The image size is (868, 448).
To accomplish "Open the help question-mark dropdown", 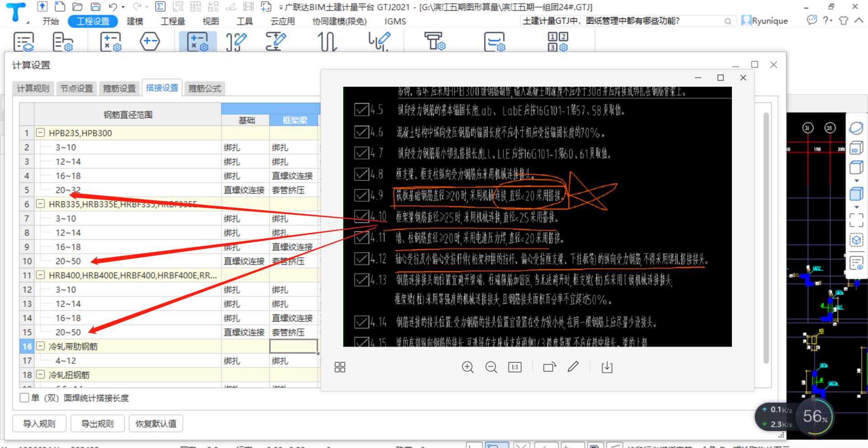I will click(827, 20).
